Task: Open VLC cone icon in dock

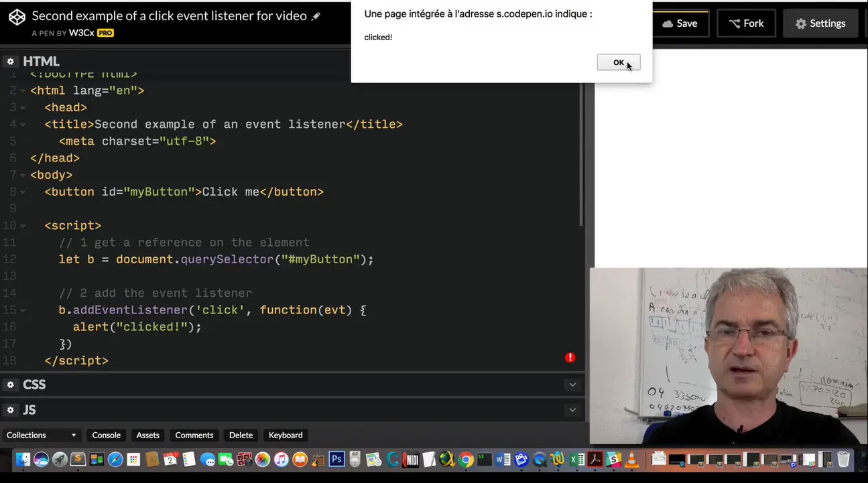Action: point(631,460)
